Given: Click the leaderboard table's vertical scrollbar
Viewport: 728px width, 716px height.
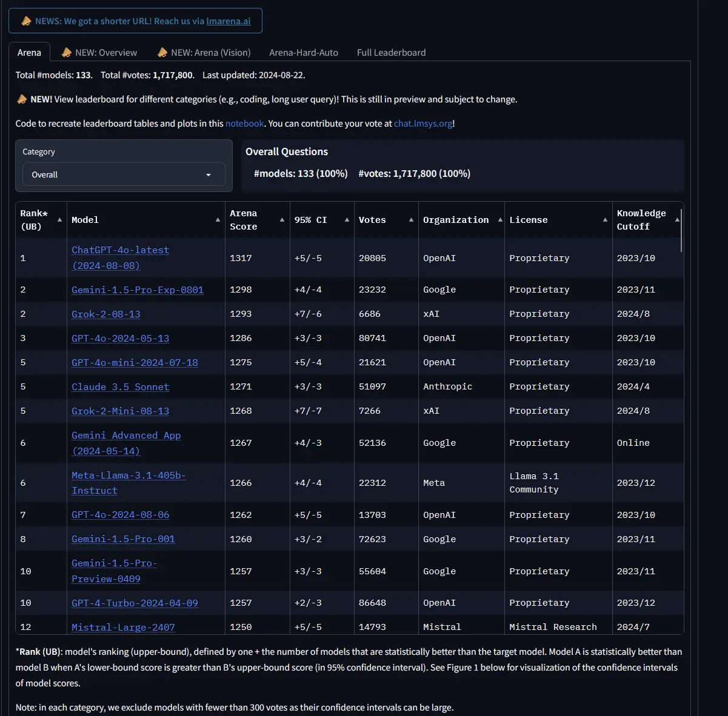Looking at the screenshot, I should pos(682,230).
